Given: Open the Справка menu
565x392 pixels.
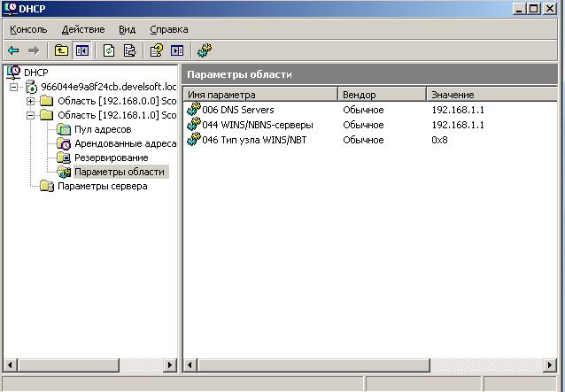Looking at the screenshot, I should 169,29.
